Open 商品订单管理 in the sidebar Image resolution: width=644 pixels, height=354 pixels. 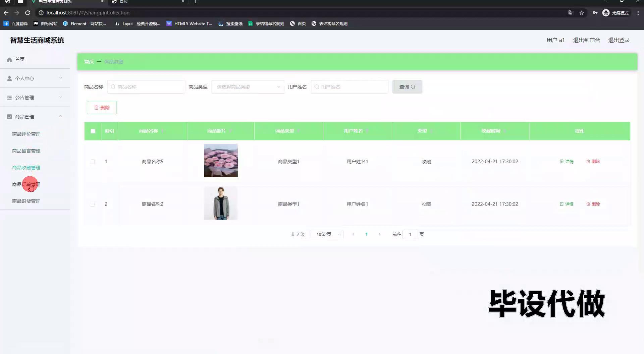pyautogui.click(x=26, y=184)
